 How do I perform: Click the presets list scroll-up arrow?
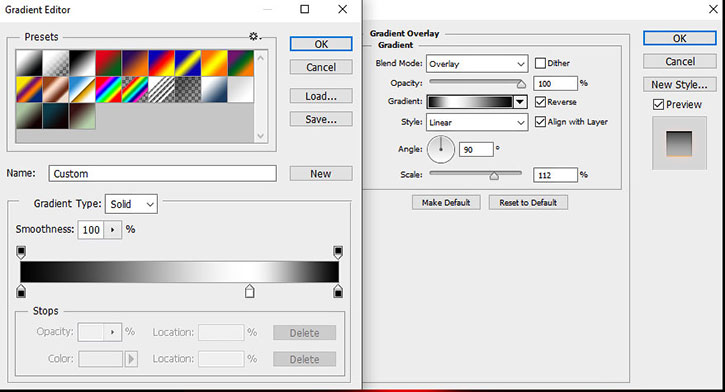[x=260, y=58]
